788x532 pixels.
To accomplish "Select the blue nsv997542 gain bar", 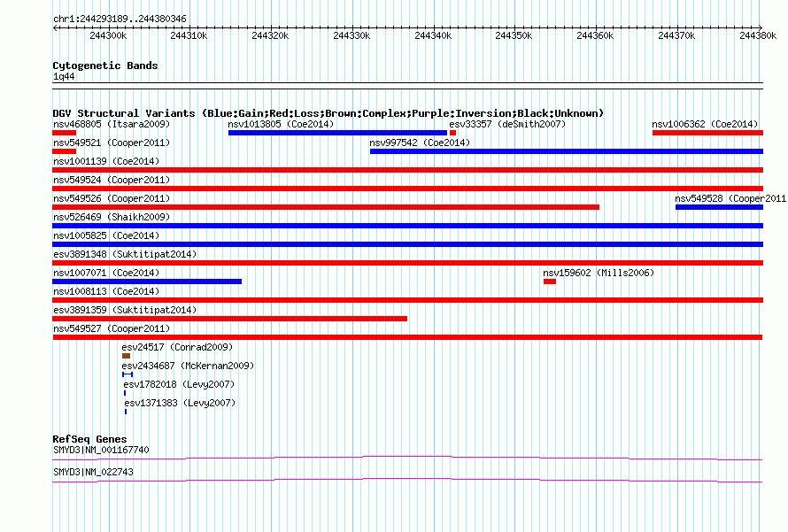I will point(567,151).
